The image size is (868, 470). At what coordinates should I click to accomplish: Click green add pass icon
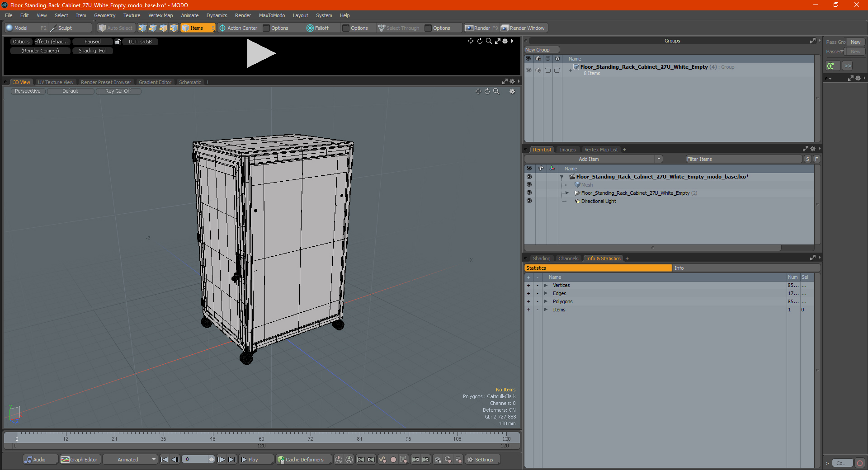click(x=831, y=66)
